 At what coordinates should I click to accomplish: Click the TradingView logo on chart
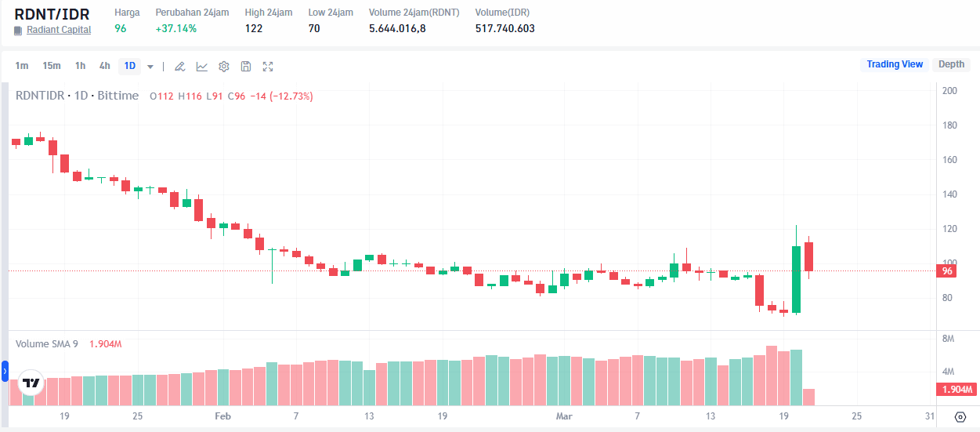pos(31,383)
